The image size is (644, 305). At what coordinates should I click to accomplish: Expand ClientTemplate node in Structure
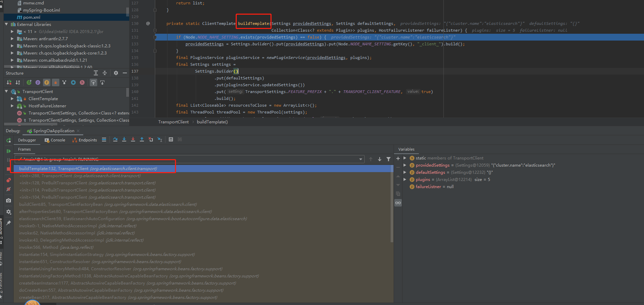12,99
